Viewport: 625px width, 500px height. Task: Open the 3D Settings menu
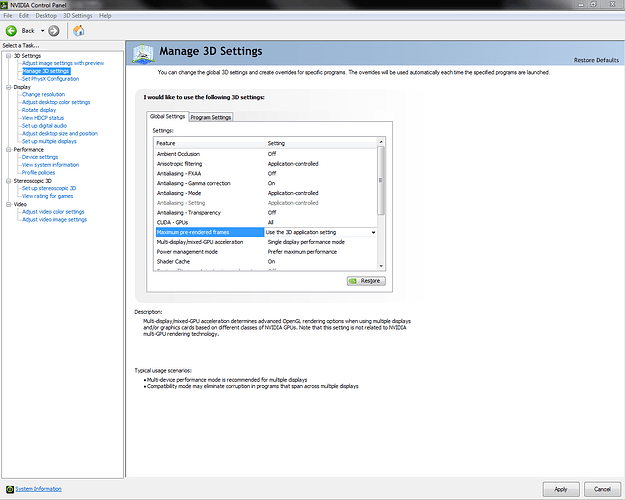point(78,16)
